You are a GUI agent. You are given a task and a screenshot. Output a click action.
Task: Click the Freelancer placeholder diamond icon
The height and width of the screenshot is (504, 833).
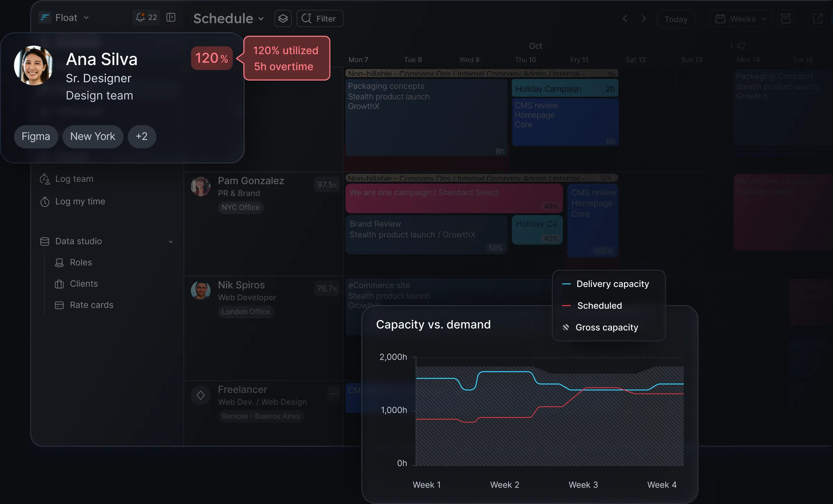click(x=201, y=395)
